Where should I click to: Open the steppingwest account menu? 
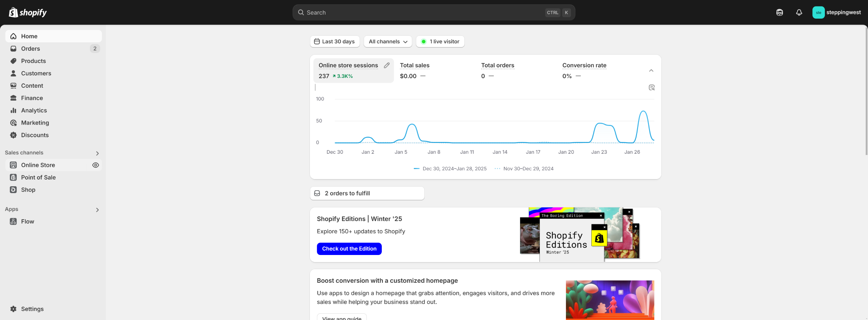(x=837, y=13)
